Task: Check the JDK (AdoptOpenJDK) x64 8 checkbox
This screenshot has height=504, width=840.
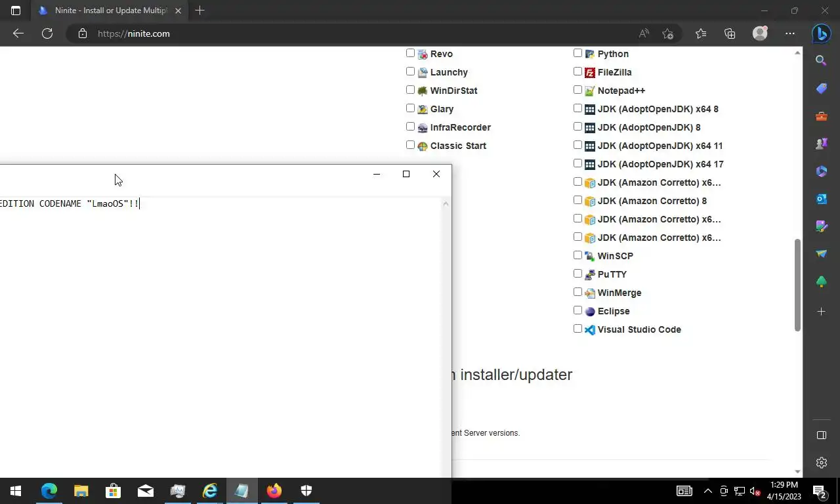Action: click(x=577, y=108)
